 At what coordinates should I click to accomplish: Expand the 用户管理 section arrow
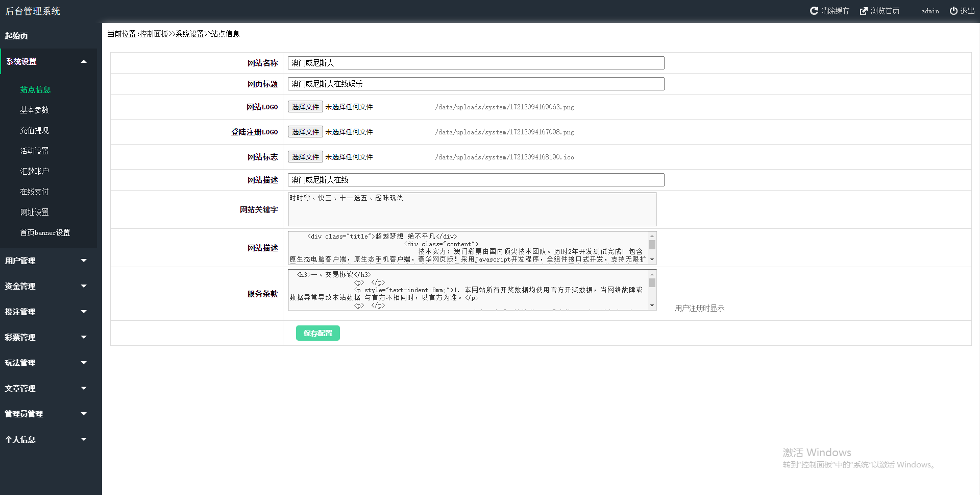[84, 261]
